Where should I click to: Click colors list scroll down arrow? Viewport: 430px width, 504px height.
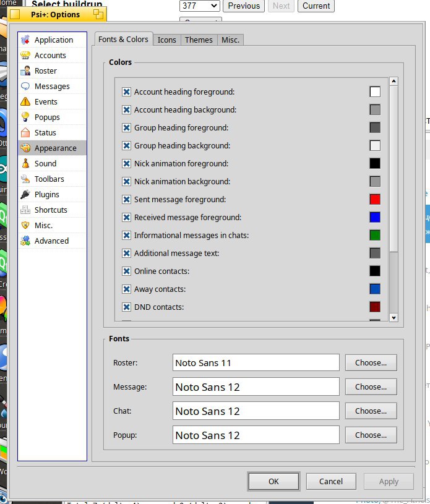click(x=393, y=318)
